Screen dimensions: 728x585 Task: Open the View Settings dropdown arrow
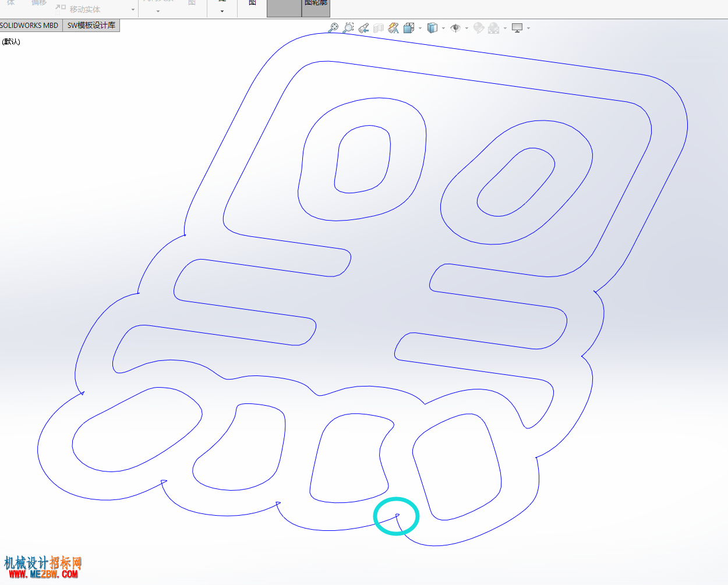[x=528, y=28]
